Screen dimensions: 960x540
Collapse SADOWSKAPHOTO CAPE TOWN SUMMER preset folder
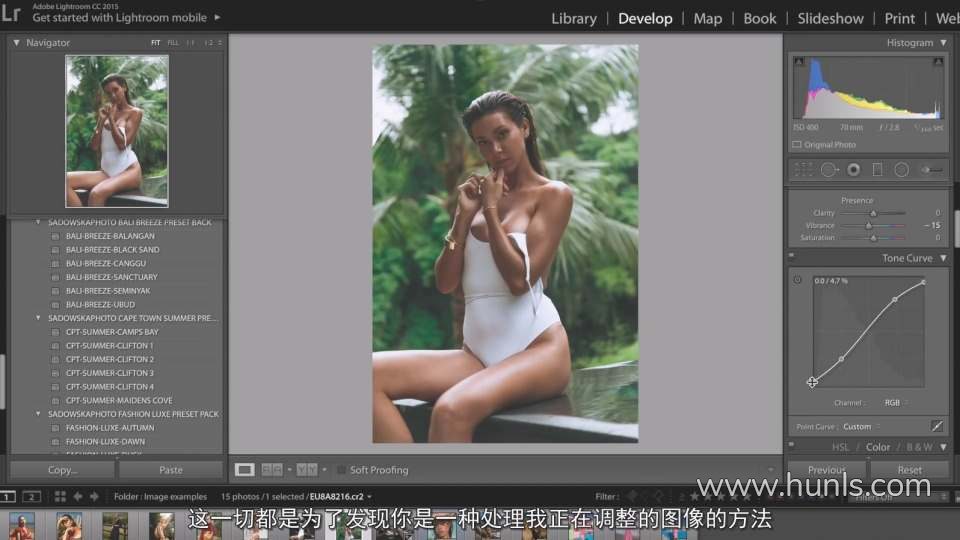[x=38, y=318]
